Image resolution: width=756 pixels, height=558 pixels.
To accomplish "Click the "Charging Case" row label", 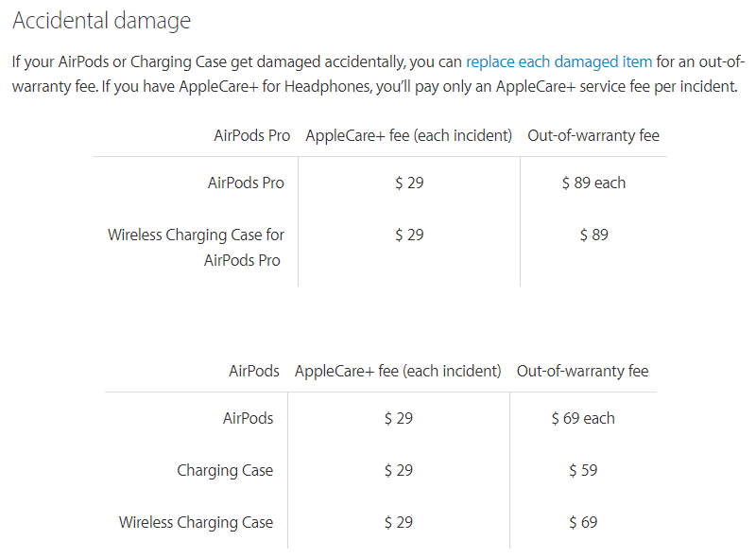I will coord(225,470).
